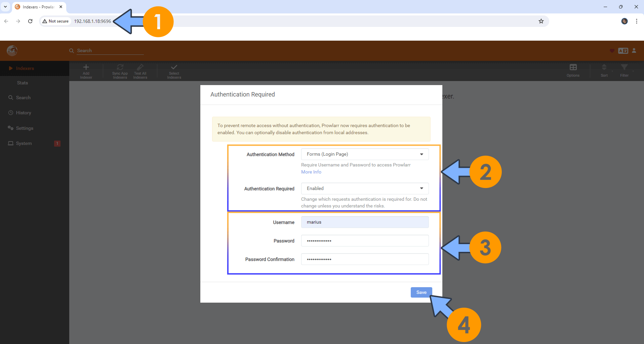Image resolution: width=644 pixels, height=344 pixels.
Task: Open History in the sidebar
Action: click(x=24, y=113)
